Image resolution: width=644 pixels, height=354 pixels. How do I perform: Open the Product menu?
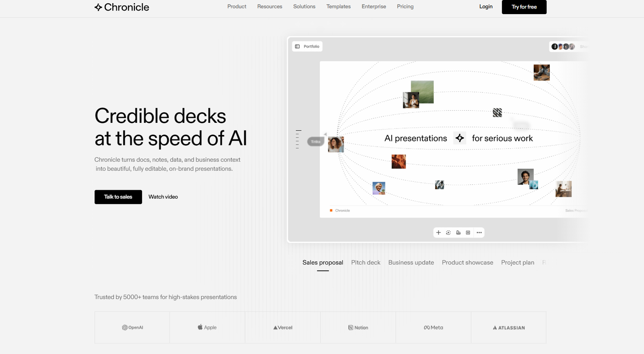pos(237,6)
